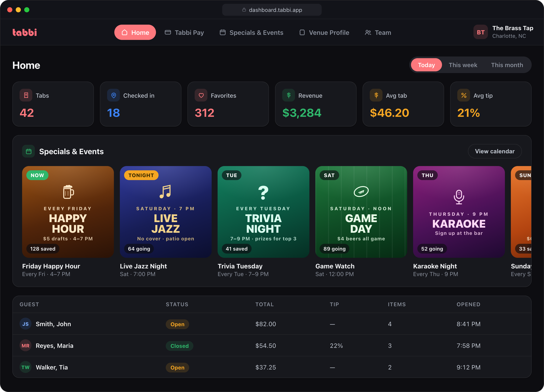Click the 64 going chip
The height and width of the screenshot is (392, 544).
(139, 249)
